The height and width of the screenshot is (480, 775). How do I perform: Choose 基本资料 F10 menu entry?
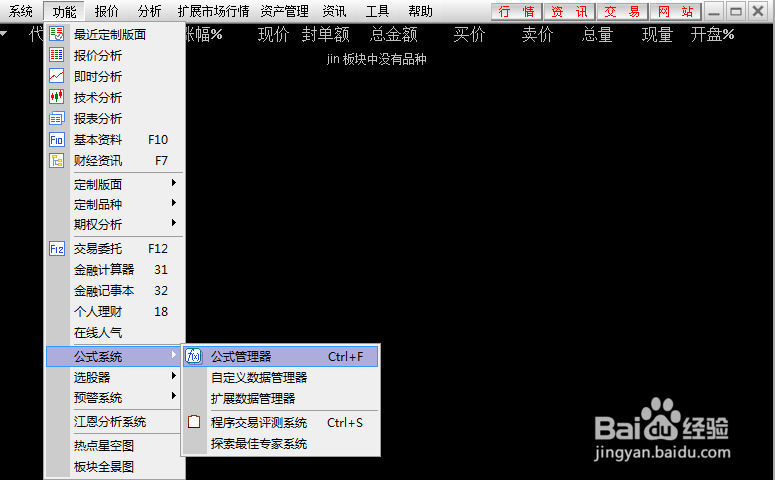coord(115,139)
